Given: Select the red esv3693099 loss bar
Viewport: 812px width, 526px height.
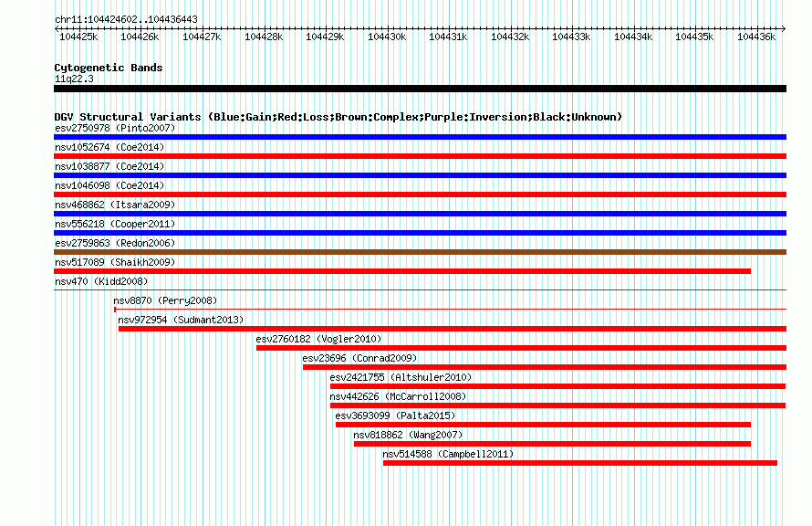Looking at the screenshot, I should coord(543,425).
